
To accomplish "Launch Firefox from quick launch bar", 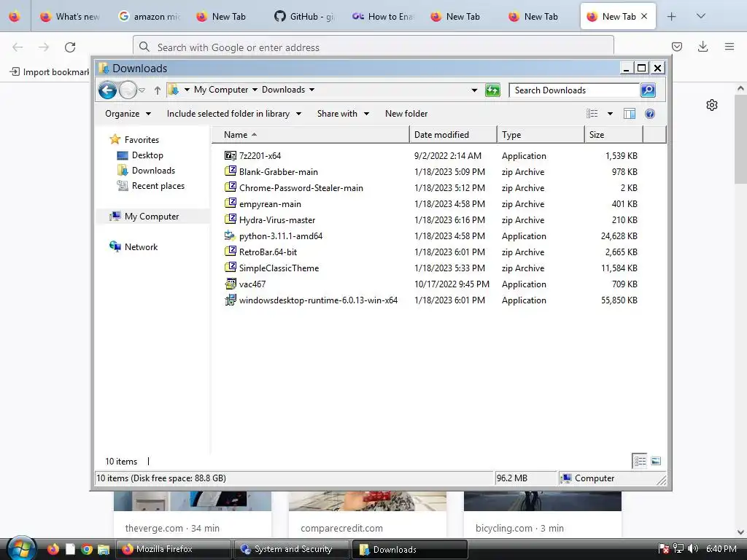I will tap(53, 549).
